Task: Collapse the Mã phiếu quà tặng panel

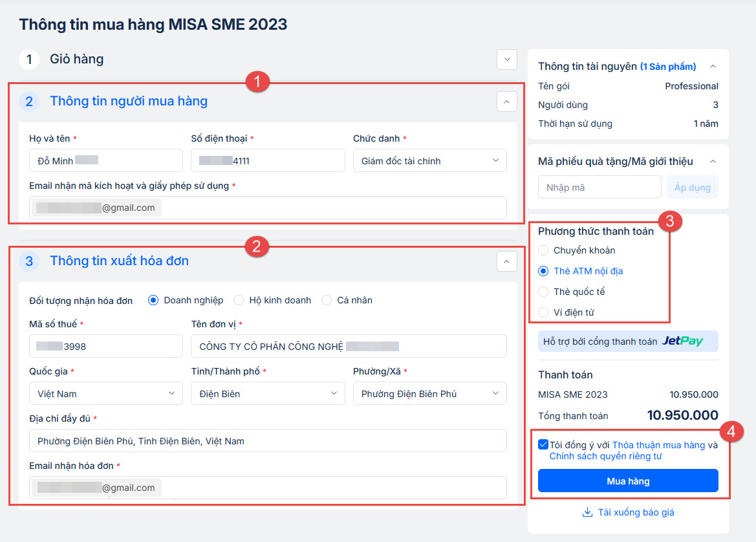Action: pos(713,161)
